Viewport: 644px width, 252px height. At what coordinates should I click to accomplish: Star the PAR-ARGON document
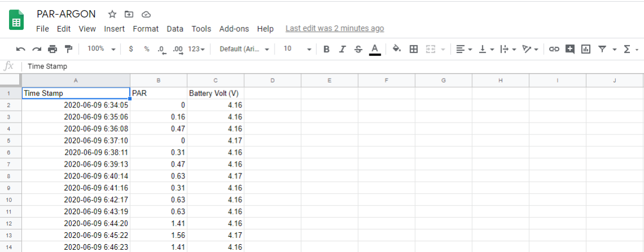(112, 14)
